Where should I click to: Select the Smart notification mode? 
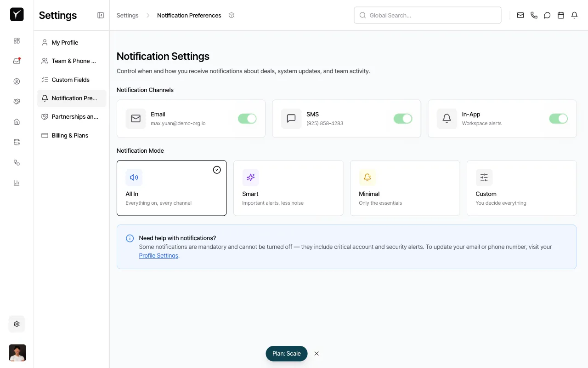coord(288,188)
